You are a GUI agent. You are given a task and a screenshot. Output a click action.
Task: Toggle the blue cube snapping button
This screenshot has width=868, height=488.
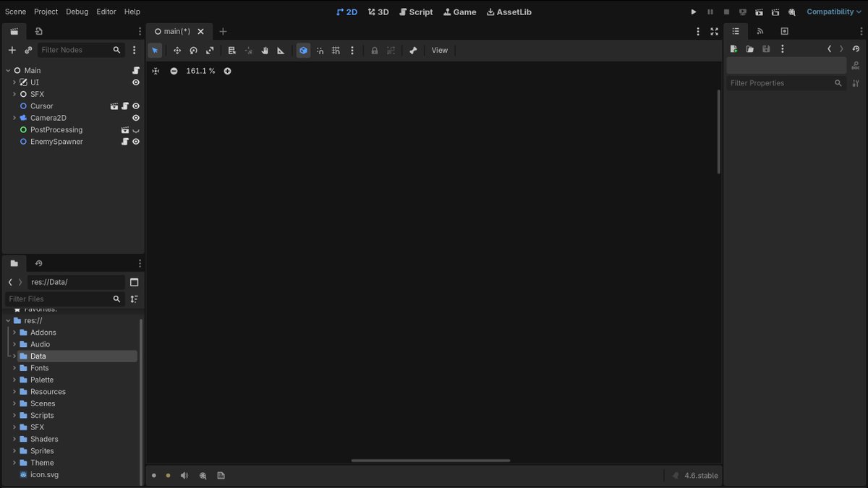[303, 51]
